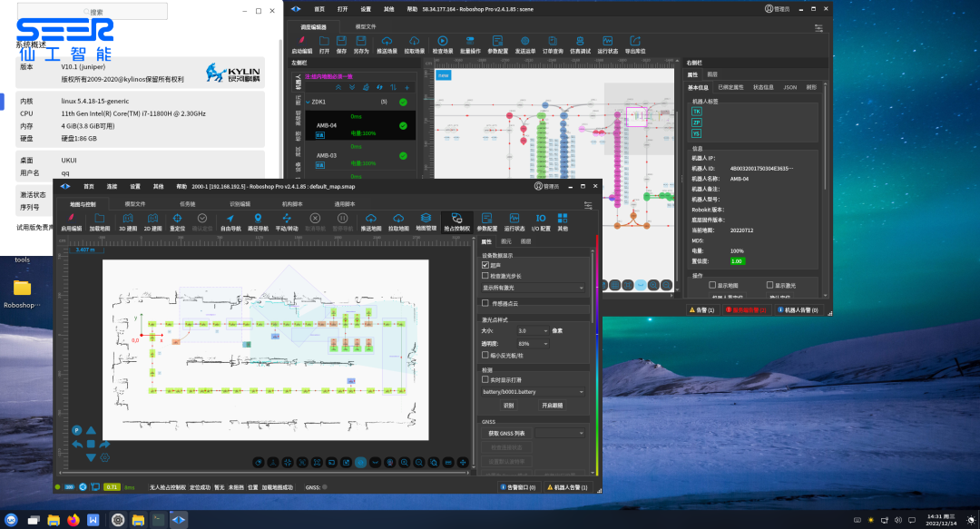Open 批量操作 in the scene window
Viewport: 980px width, 529px height.
(470, 45)
